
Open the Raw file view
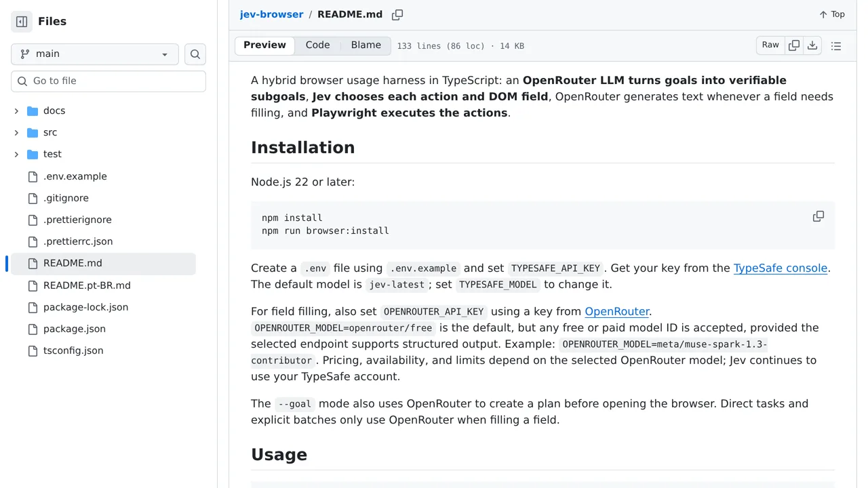pos(770,45)
